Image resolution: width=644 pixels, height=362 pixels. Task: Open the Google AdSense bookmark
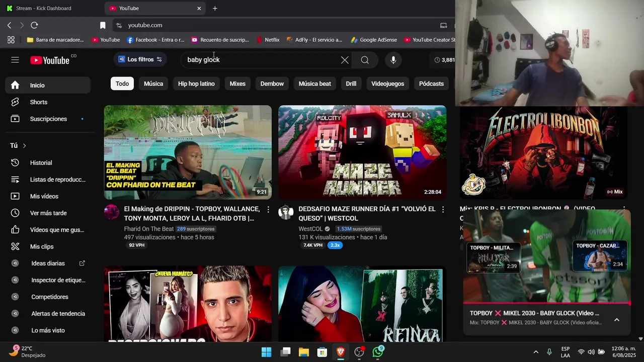(374, 40)
